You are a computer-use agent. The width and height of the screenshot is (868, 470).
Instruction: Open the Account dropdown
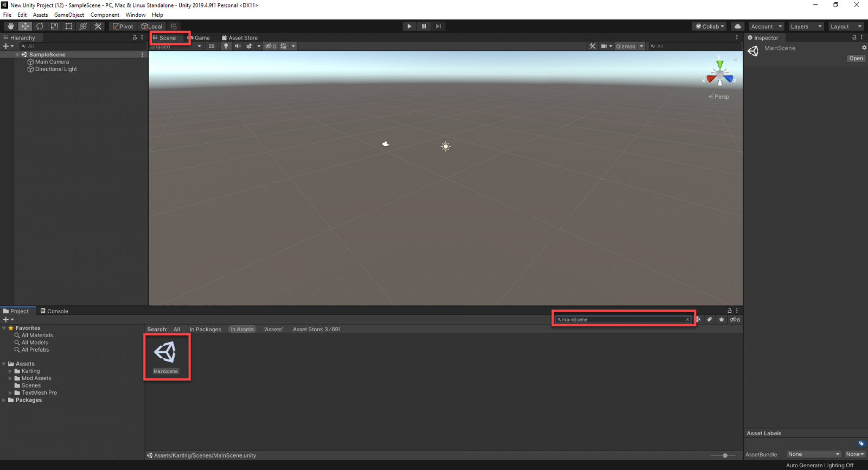(767, 26)
